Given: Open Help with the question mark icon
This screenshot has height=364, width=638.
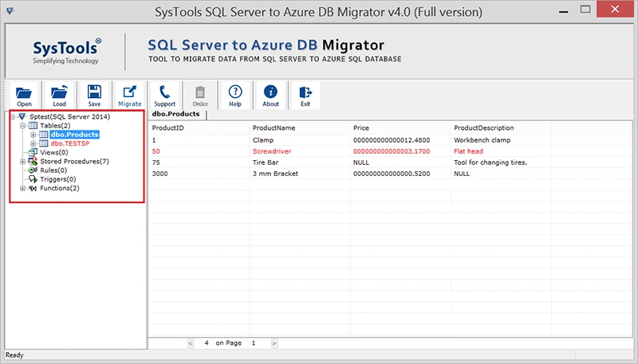Looking at the screenshot, I should tap(235, 93).
